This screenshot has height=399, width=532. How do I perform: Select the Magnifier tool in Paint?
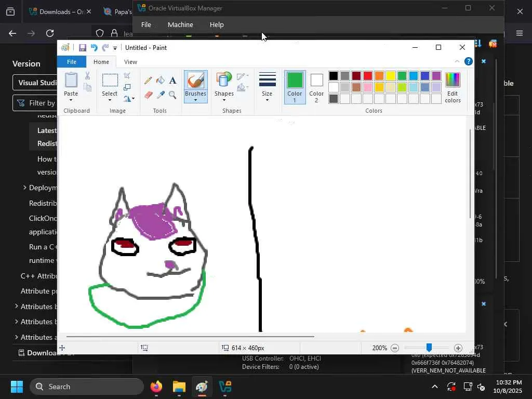[x=172, y=95]
